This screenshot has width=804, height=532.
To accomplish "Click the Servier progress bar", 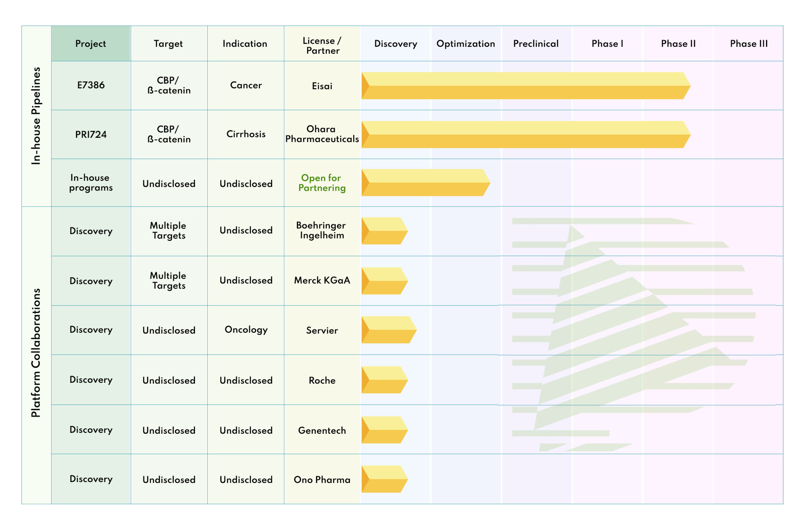I will point(389,330).
